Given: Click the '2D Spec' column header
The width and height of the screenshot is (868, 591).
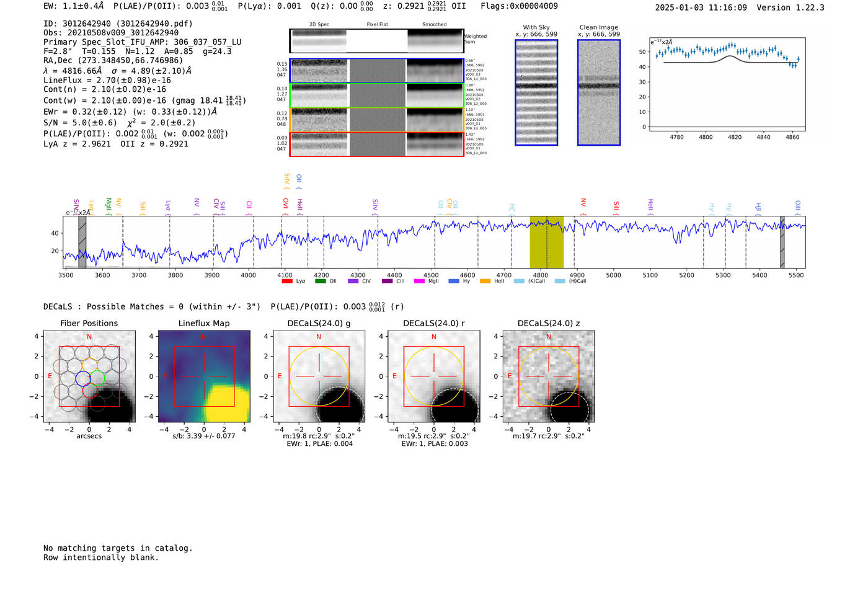Looking at the screenshot, I should pyautogui.click(x=319, y=25).
